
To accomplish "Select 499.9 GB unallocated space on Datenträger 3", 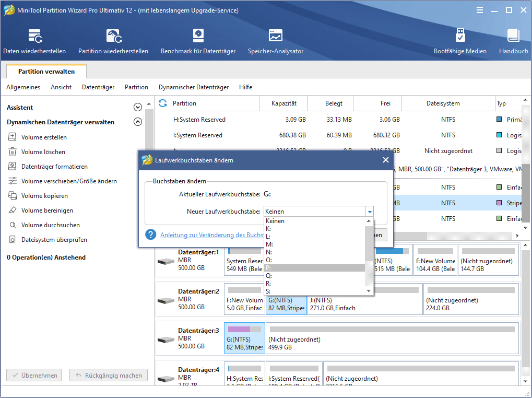I will 392,338.
